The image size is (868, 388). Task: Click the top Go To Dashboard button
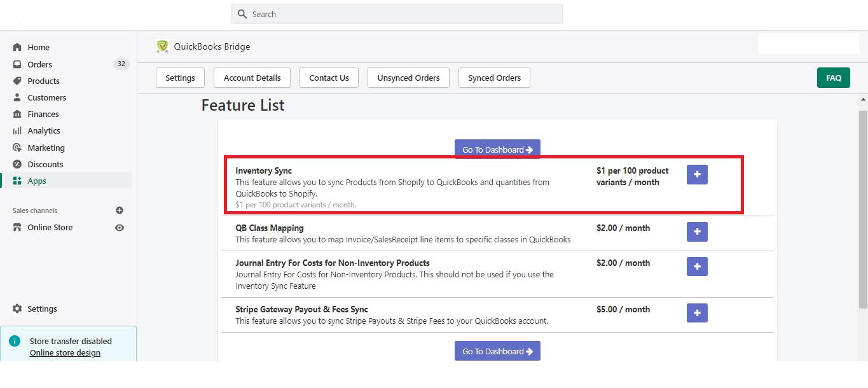click(x=497, y=149)
